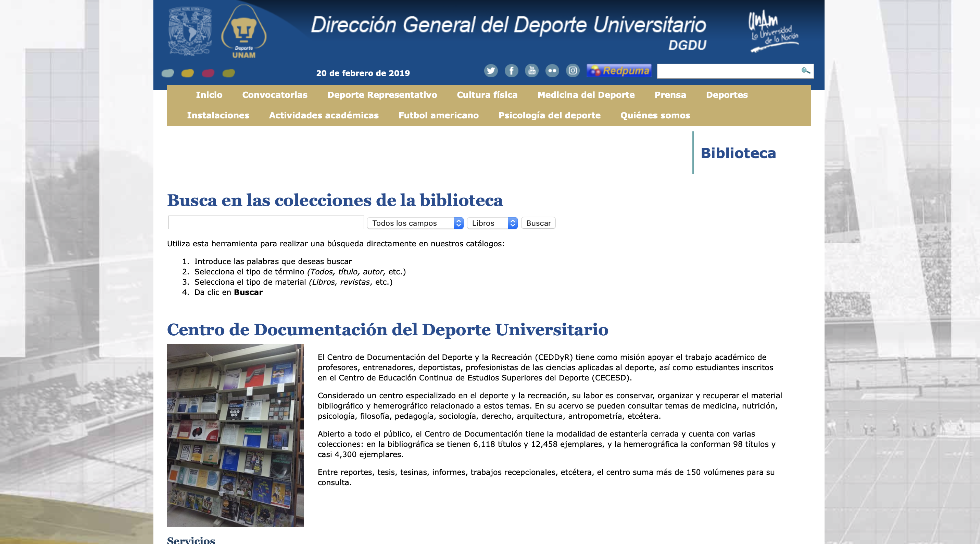Click the DGDU acronym in the banner
Screen dimensions: 980x544
(687, 45)
